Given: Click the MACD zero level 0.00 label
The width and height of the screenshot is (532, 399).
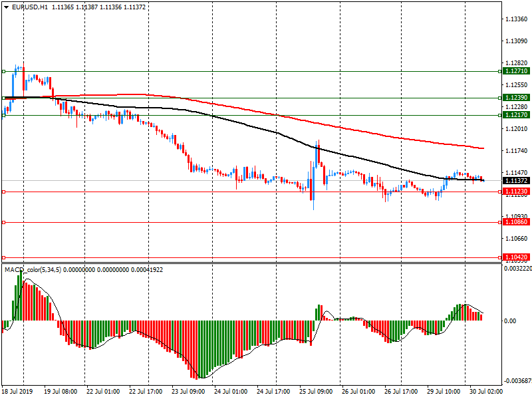Looking at the screenshot, I should [x=510, y=321].
